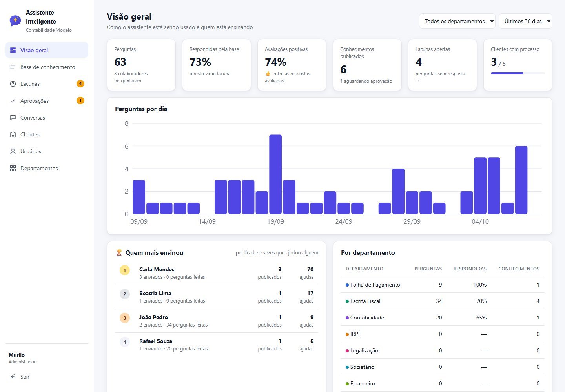The height and width of the screenshot is (392, 565).
Task: Click the rank 3 medal for João Pedro
Action: 125,318
